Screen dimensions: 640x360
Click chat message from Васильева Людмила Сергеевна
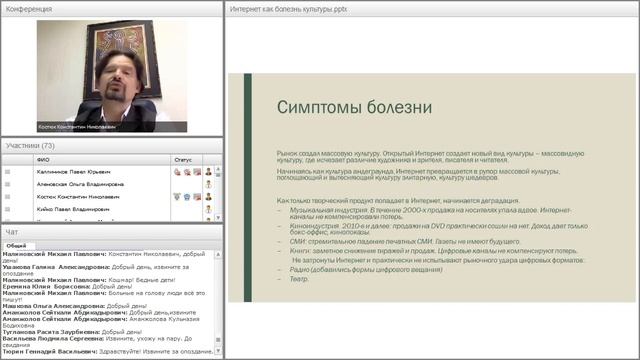[97, 341]
